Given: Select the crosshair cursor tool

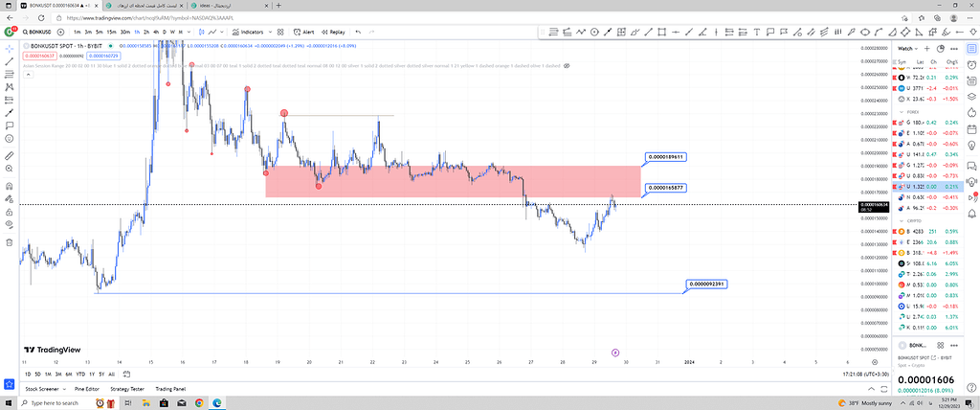Looking at the screenshot, I should point(10,47).
